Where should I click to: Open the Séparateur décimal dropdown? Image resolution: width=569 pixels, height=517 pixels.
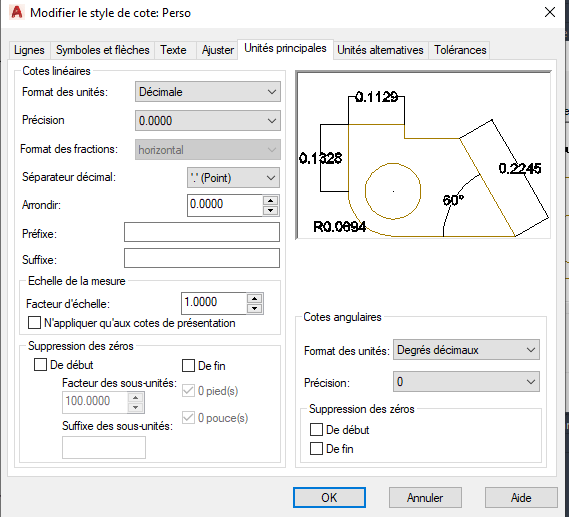[x=233, y=177]
